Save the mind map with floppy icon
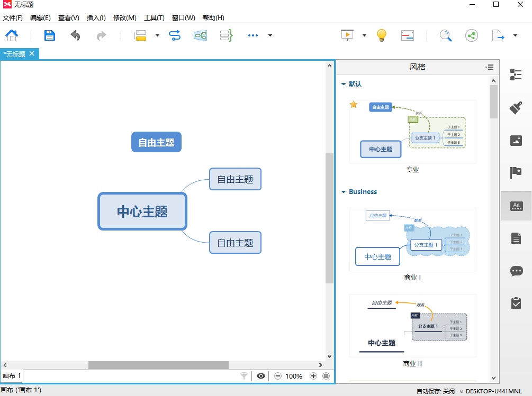This screenshot has width=532, height=396. click(50, 35)
